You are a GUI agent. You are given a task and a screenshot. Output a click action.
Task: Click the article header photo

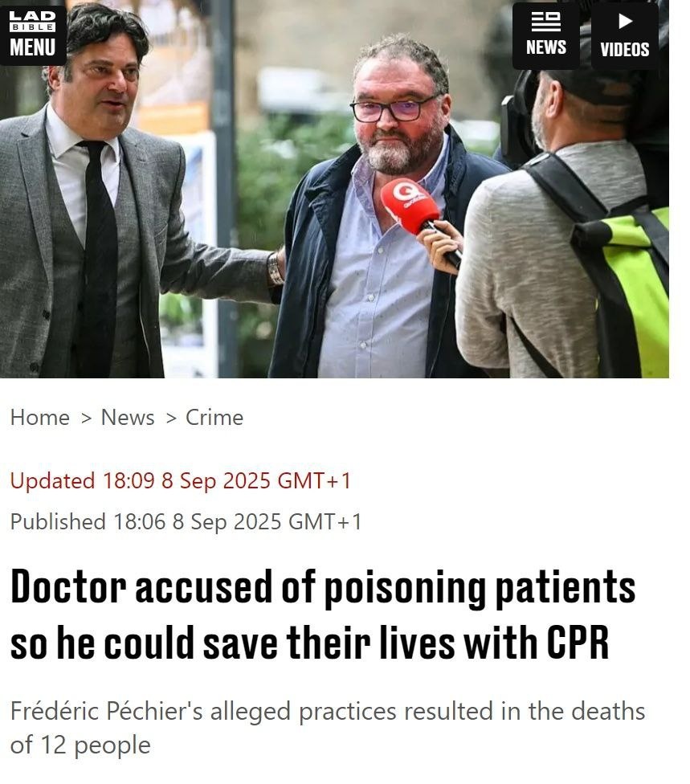pos(334,189)
